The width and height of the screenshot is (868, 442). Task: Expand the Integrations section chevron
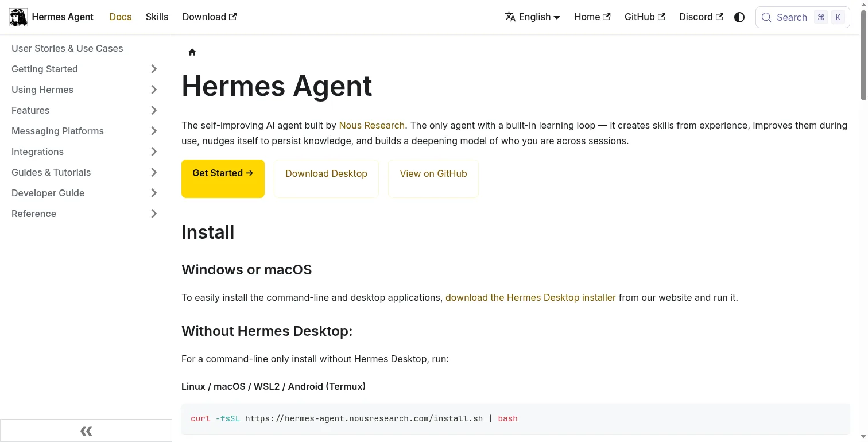coord(154,152)
